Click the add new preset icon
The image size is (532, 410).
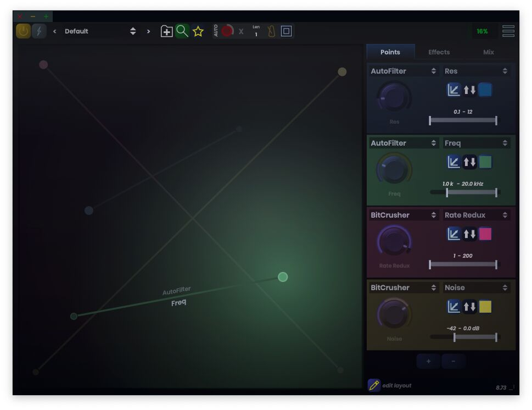[166, 31]
